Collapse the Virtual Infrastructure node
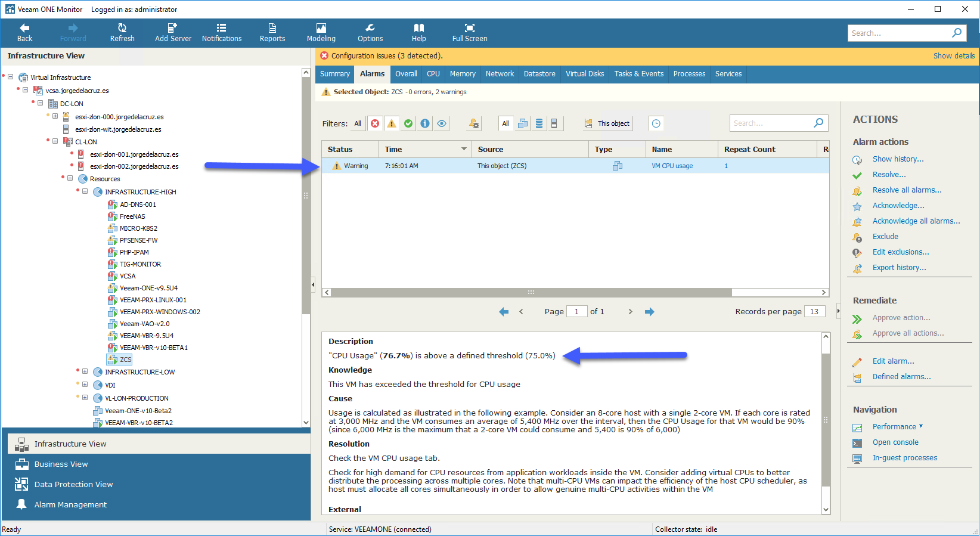 pyautogui.click(x=10, y=77)
